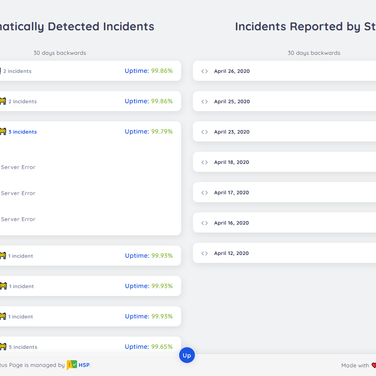Expand the April 16, 2020 incident row

(x=284, y=223)
